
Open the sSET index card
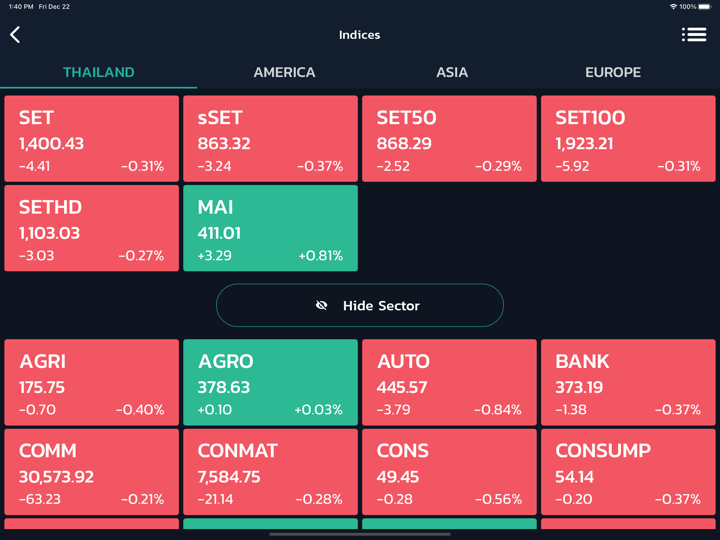pos(270,139)
